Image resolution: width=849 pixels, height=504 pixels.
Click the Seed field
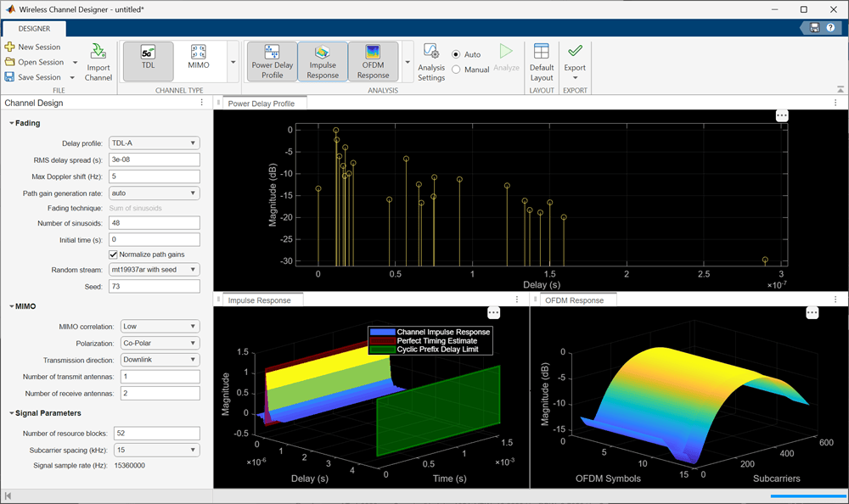pyautogui.click(x=155, y=287)
